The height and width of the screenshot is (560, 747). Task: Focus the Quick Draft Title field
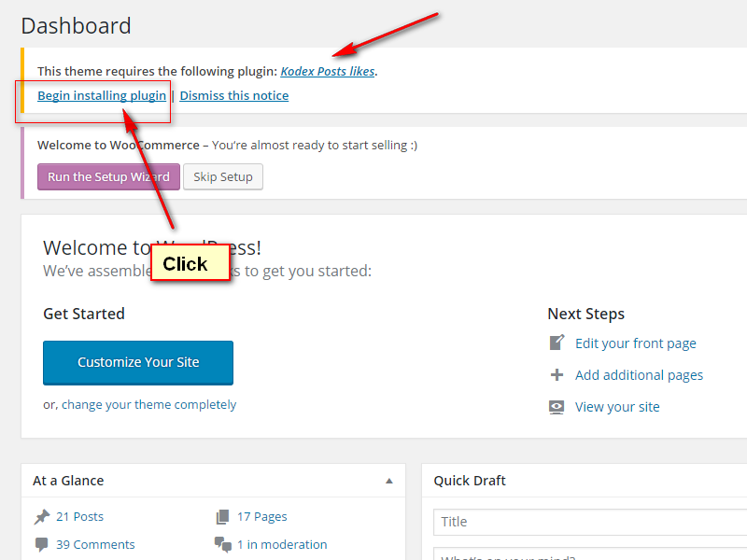coord(588,522)
